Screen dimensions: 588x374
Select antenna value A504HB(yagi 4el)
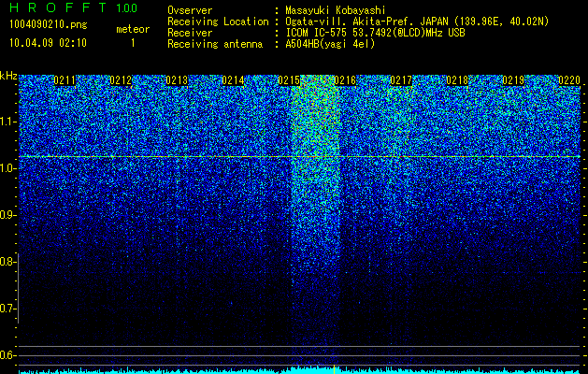[x=330, y=44]
